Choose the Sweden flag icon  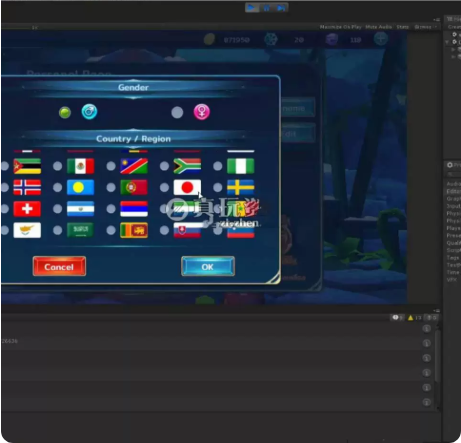tap(240, 187)
